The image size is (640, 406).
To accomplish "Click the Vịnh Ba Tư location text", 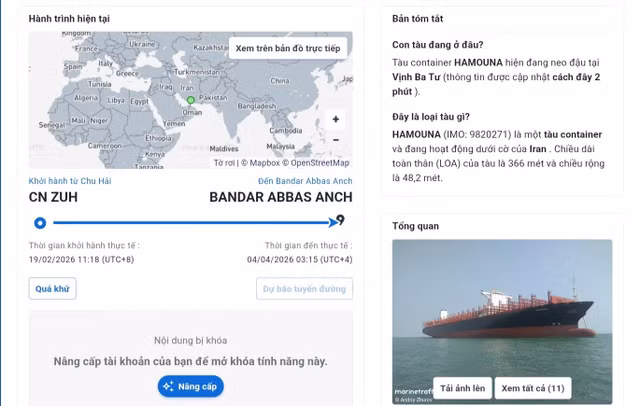I will tap(419, 77).
